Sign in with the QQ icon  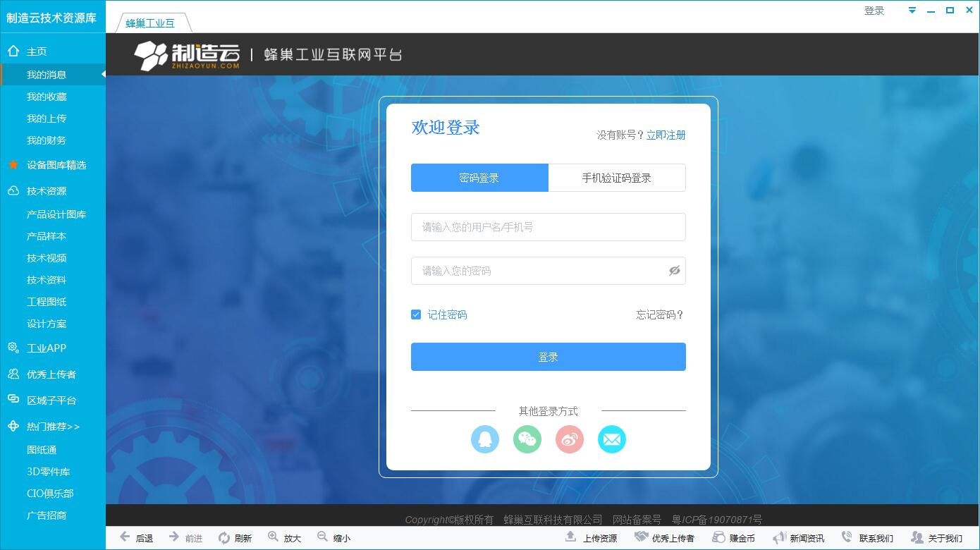(485, 439)
